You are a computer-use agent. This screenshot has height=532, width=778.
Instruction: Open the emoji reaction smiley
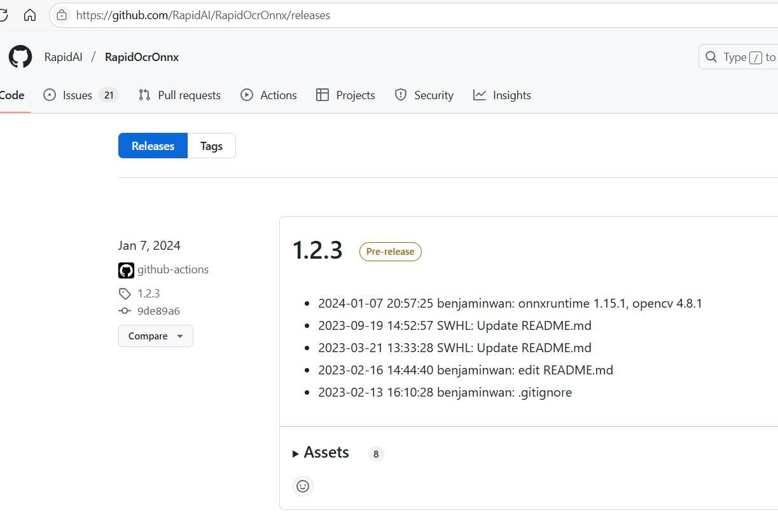[x=303, y=486]
